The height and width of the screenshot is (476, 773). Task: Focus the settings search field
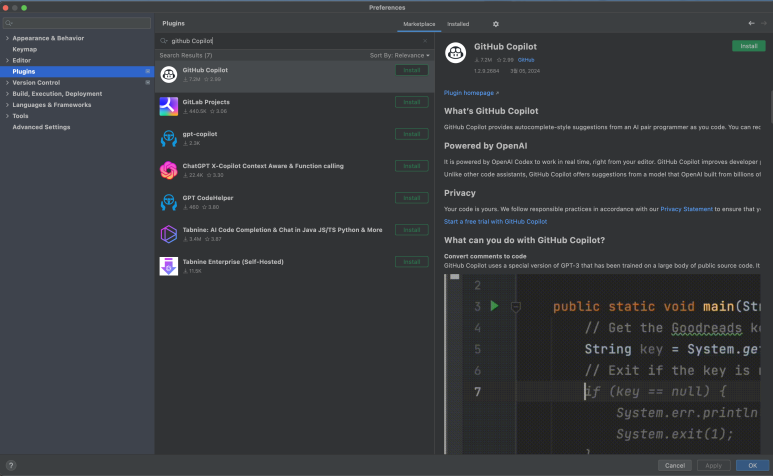(77, 23)
